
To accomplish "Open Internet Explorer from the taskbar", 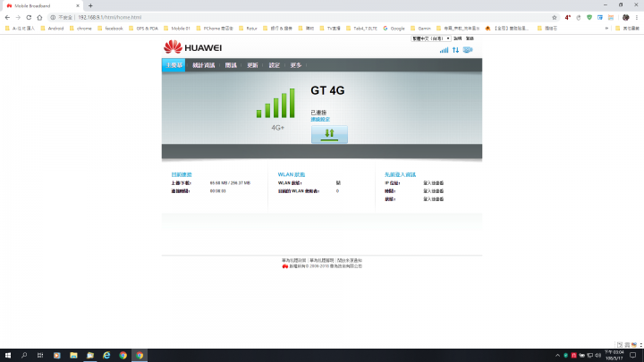I will [106, 355].
